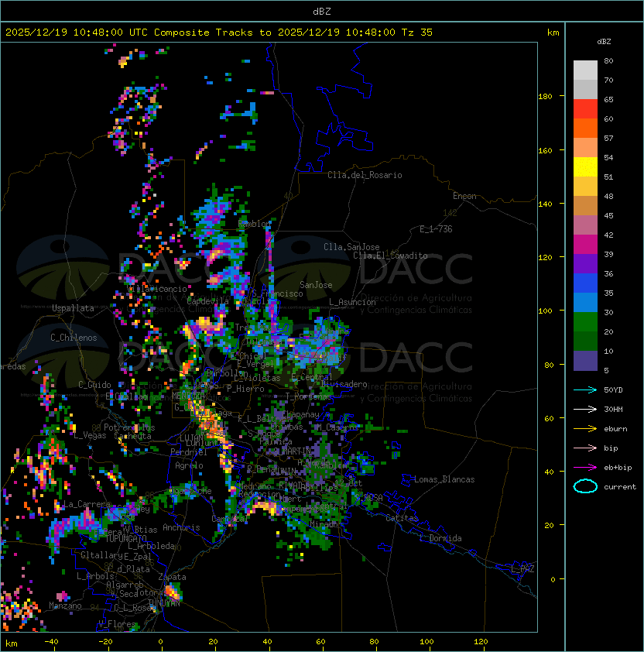Select the bright green swatch between 30 and 20

tap(585, 322)
